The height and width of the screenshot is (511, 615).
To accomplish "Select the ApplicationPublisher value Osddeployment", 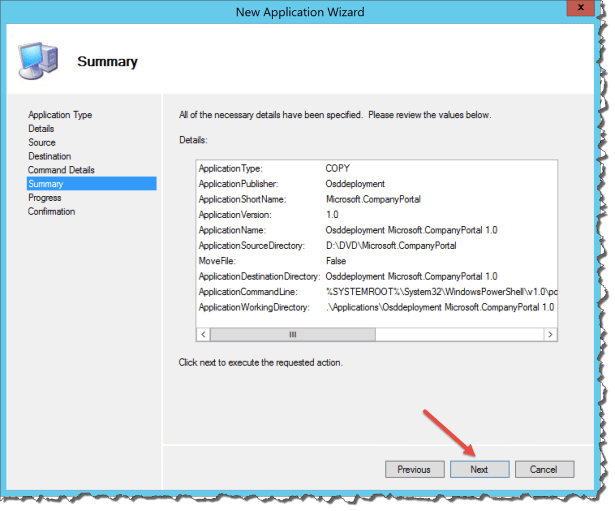I will (355, 184).
